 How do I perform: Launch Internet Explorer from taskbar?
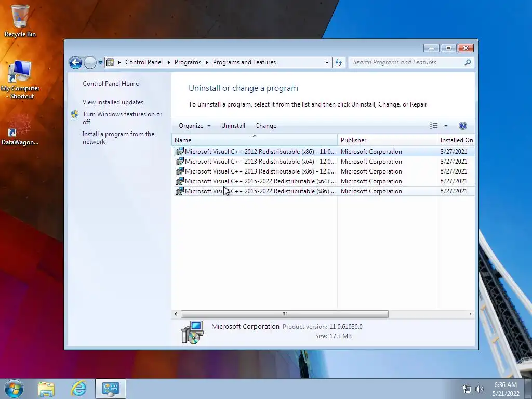pyautogui.click(x=78, y=389)
